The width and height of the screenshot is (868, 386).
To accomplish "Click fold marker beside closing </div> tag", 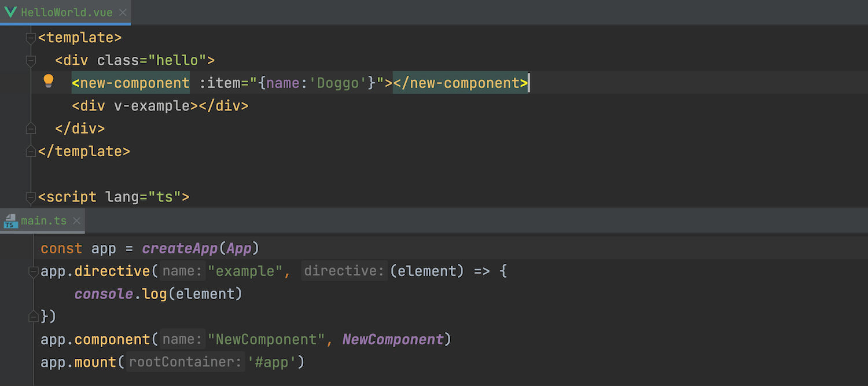I will (31, 128).
